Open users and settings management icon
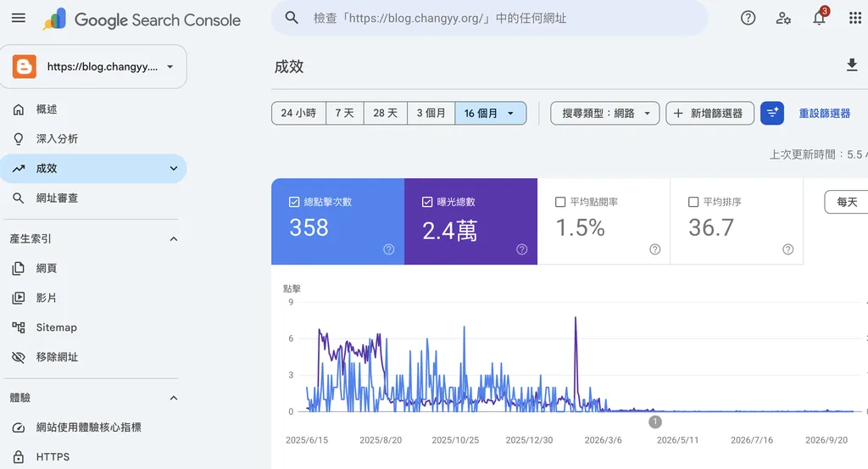The height and width of the screenshot is (469, 868). [783, 19]
